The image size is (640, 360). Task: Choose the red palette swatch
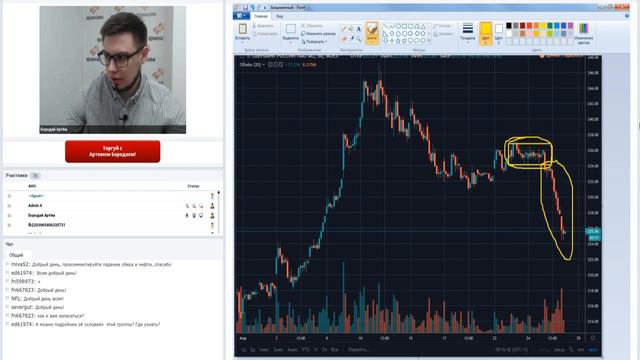pyautogui.click(x=529, y=26)
